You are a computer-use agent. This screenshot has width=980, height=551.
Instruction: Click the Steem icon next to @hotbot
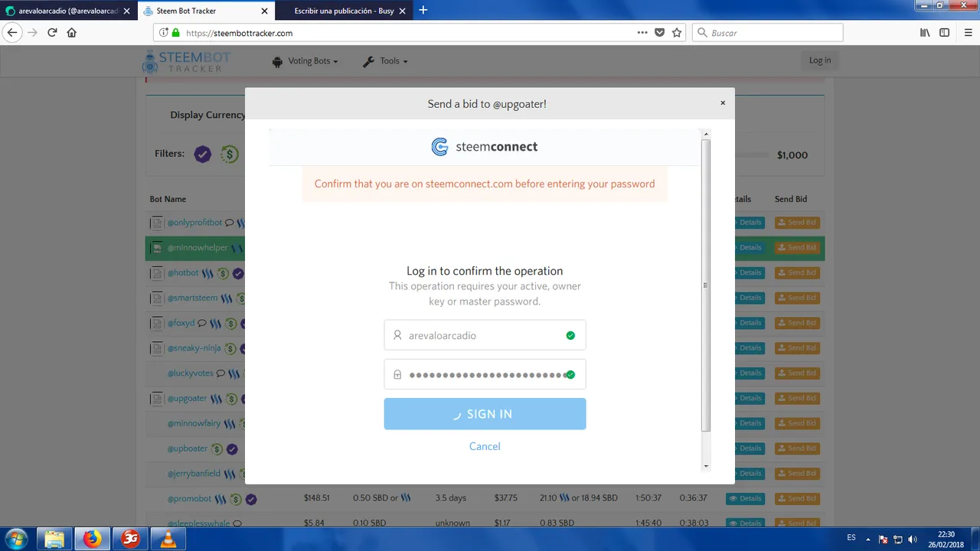(x=207, y=273)
